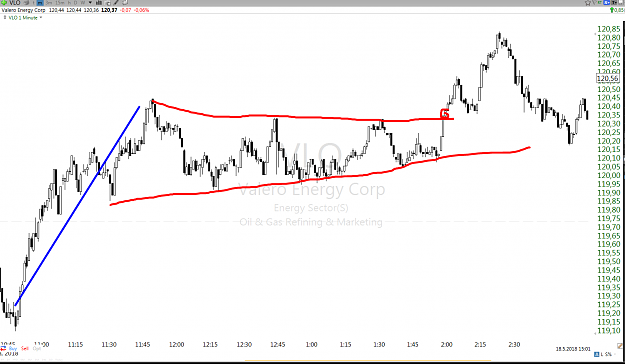Click the VLO 1 Minute series label
The width and height of the screenshot is (625, 364).
click(23, 18)
